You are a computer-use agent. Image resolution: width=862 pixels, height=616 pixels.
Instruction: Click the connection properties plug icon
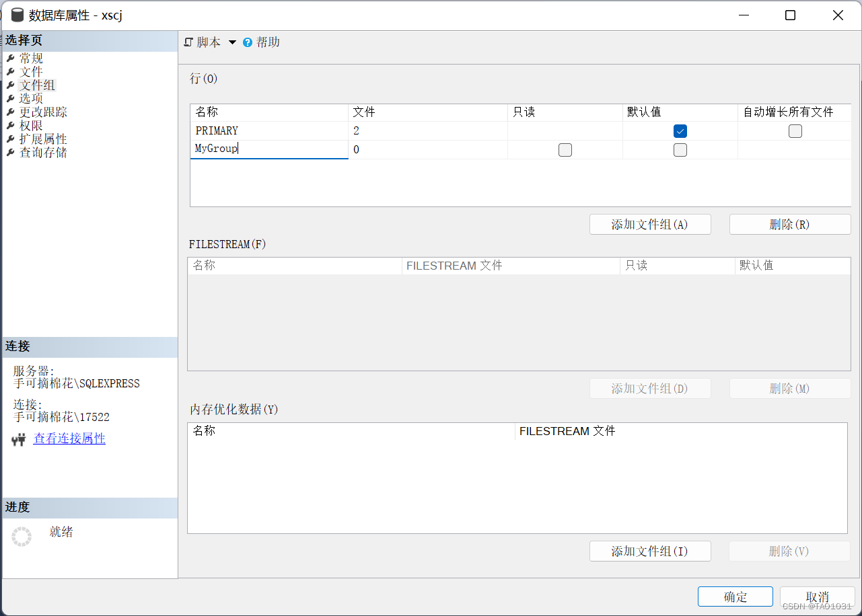tap(19, 440)
